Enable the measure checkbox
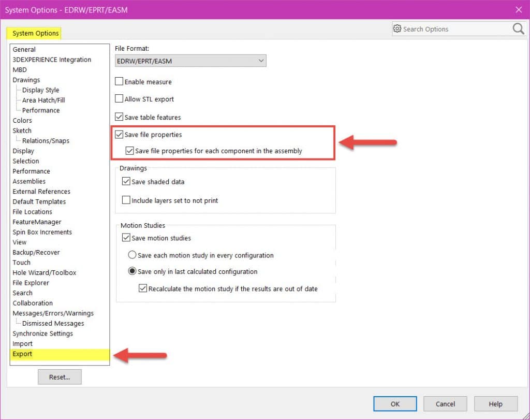Image resolution: width=530 pixels, height=420 pixels. coord(119,81)
